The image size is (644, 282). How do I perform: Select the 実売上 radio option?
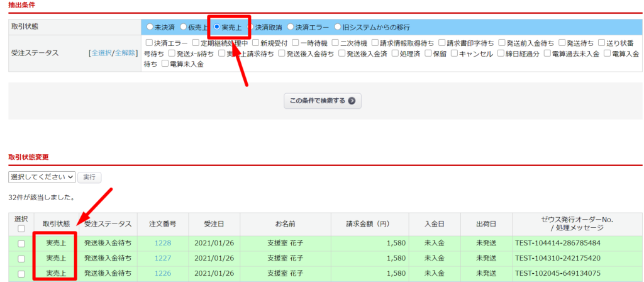pos(217,27)
